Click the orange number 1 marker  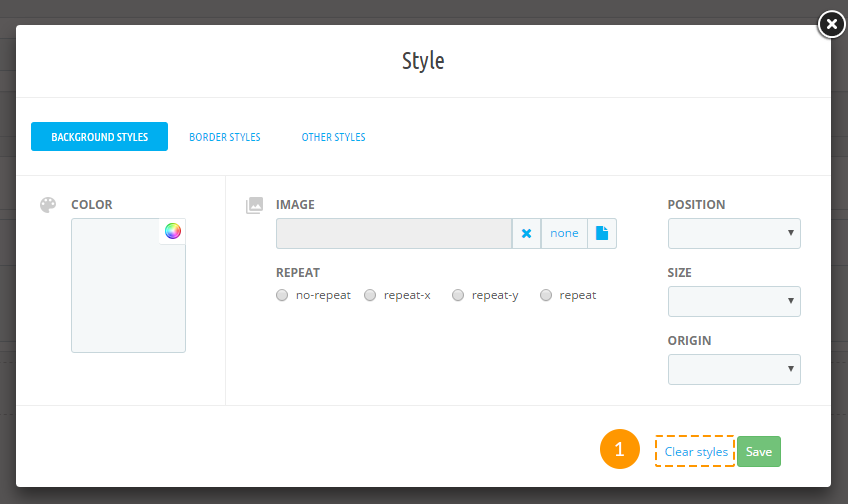[620, 449]
